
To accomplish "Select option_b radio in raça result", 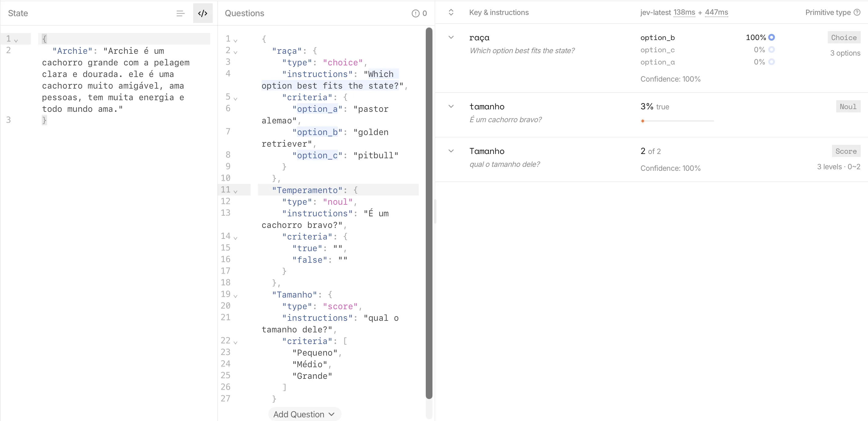I will tap(772, 38).
